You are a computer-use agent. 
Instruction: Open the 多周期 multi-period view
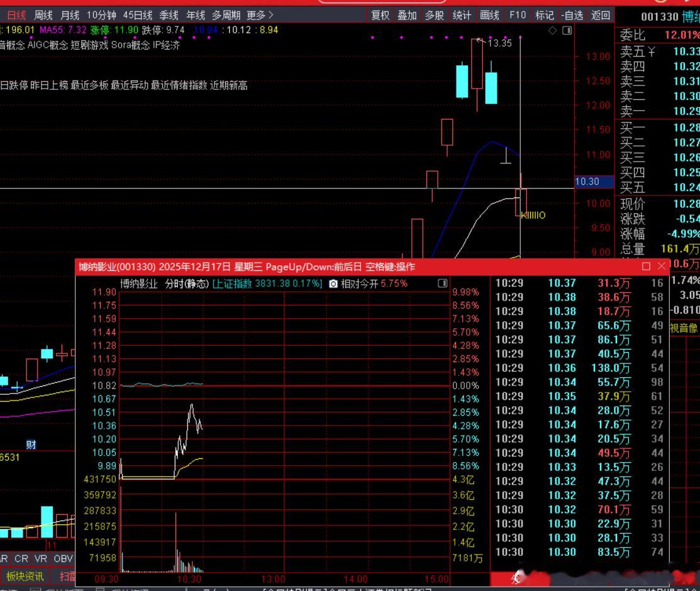tap(226, 15)
